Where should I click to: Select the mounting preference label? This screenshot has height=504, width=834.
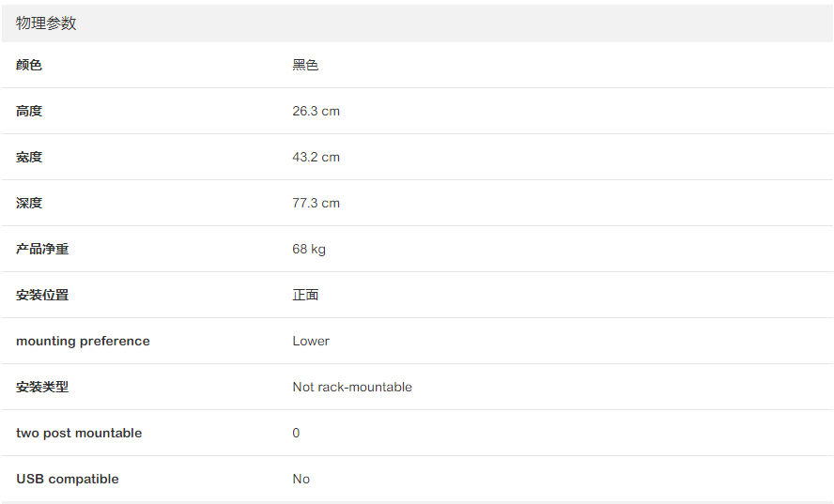(x=83, y=341)
